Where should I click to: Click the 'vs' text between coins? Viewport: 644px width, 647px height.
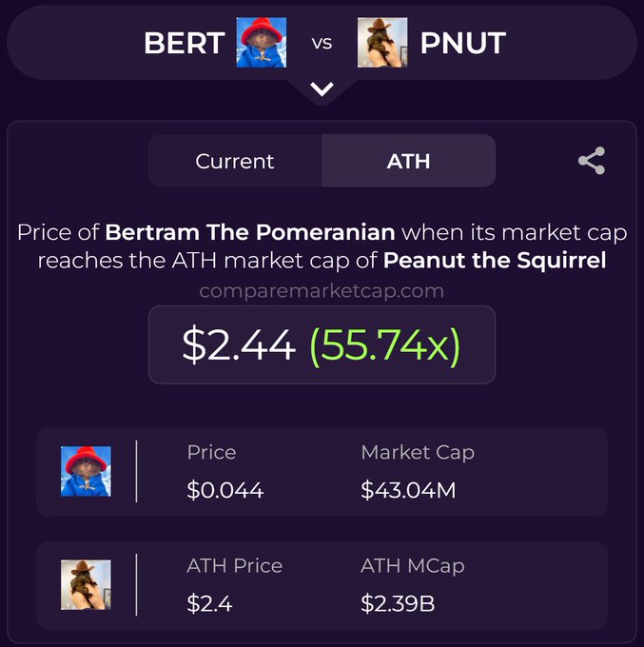coord(322,44)
